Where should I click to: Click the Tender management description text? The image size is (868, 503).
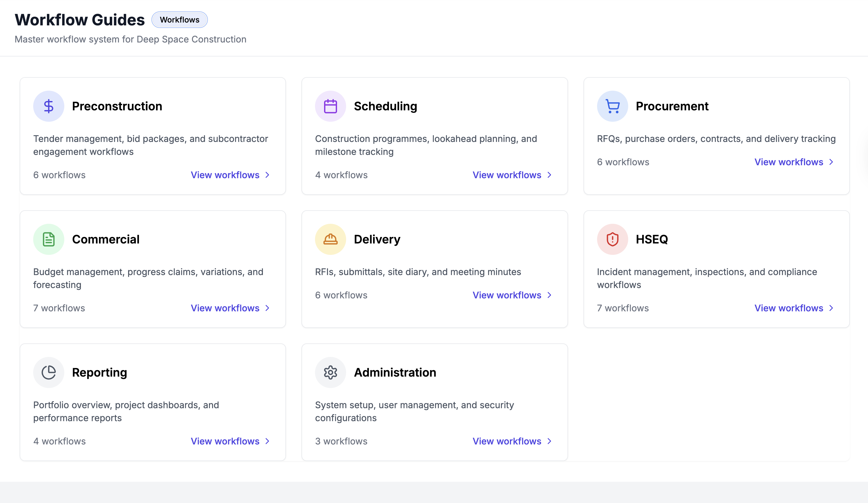tap(151, 145)
